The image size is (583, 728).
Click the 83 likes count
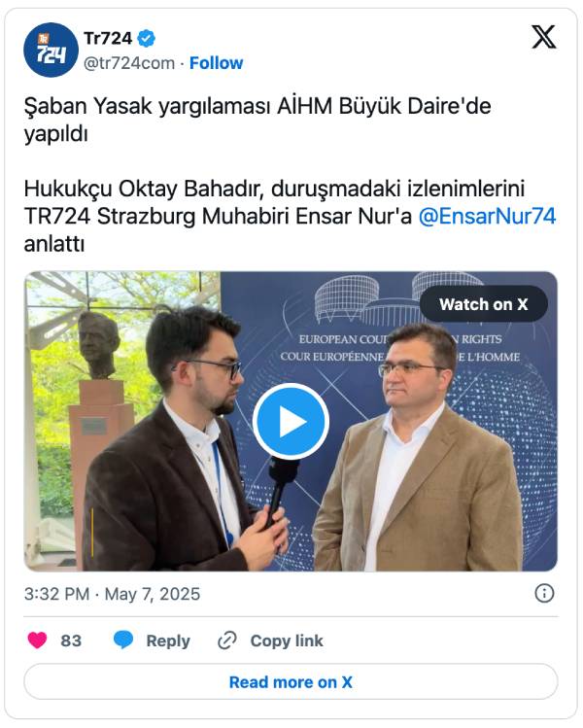[71, 641]
